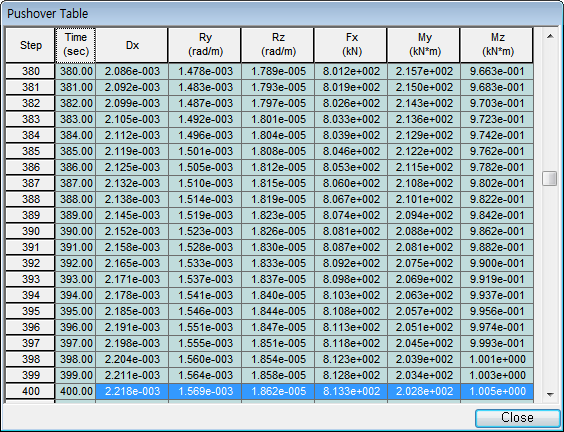The width and height of the screenshot is (564, 432).
Task: Click the Mz (kN*m) column header
Action: click(x=497, y=45)
